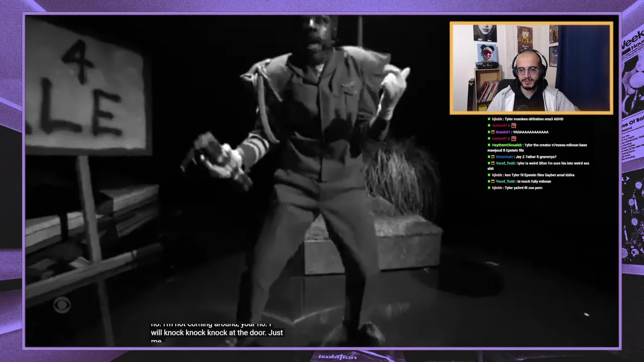Click chat text 'Jay Z 7ather fi grammys?'
The image size is (644, 362).
click(536, 157)
